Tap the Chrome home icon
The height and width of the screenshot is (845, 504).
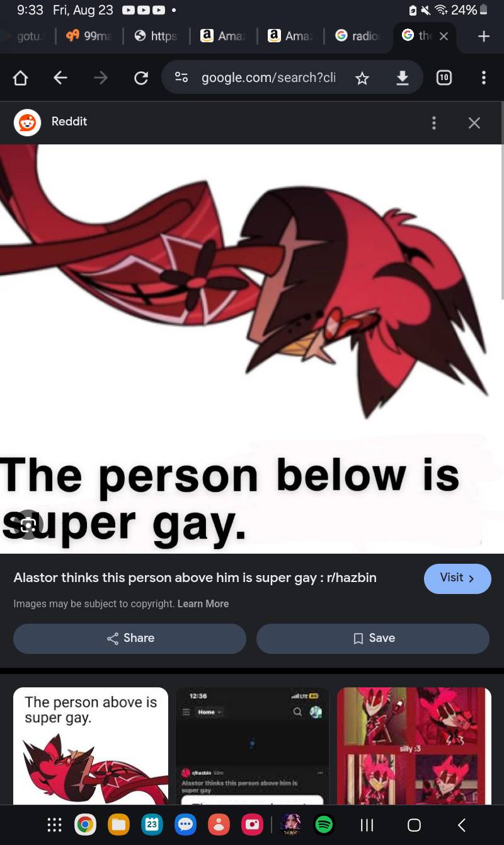tap(21, 78)
